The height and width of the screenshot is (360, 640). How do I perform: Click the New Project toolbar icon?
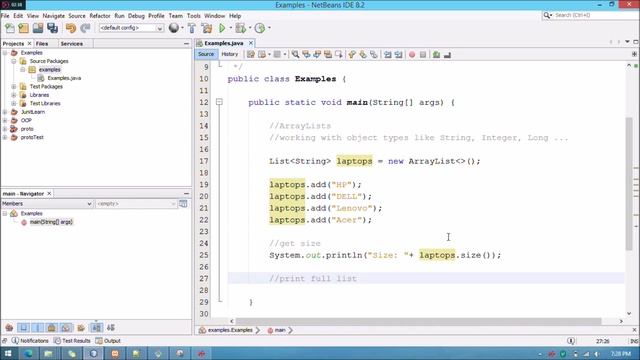click(24, 28)
